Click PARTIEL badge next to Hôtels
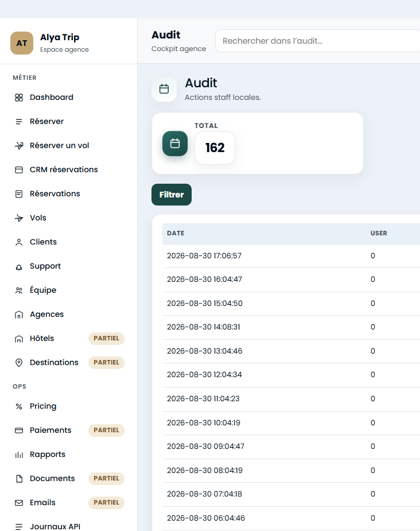This screenshot has width=420, height=531. click(x=106, y=338)
